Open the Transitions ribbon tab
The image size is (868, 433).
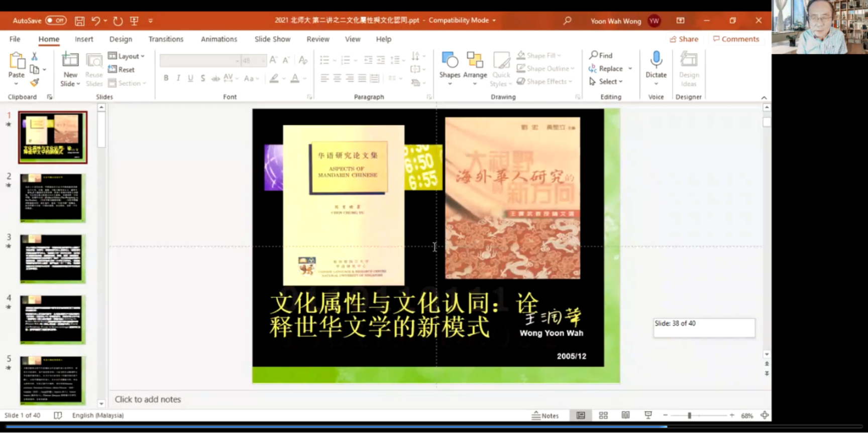click(x=166, y=39)
